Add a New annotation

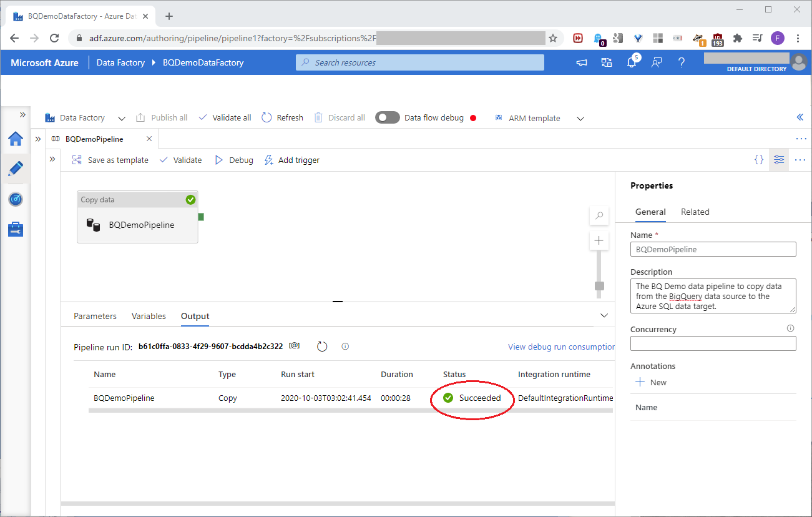click(x=651, y=382)
